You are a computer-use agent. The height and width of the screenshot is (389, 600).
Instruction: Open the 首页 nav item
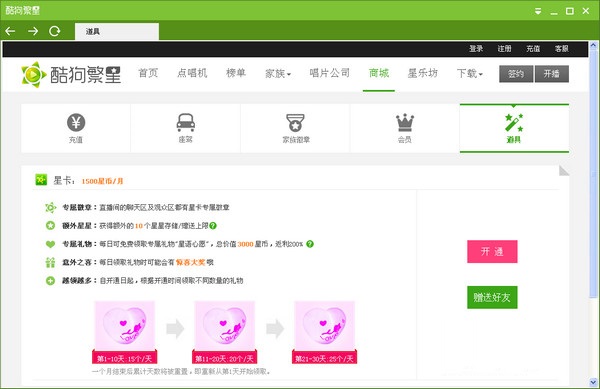point(148,73)
